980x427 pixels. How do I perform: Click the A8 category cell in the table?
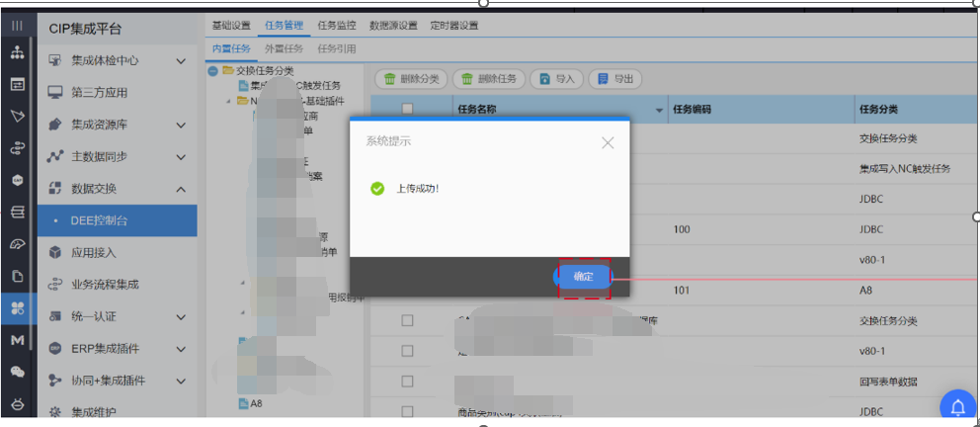[865, 290]
